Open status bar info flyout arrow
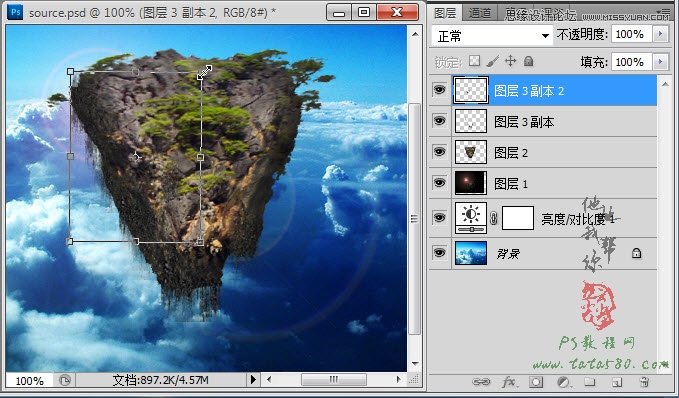 coord(253,380)
